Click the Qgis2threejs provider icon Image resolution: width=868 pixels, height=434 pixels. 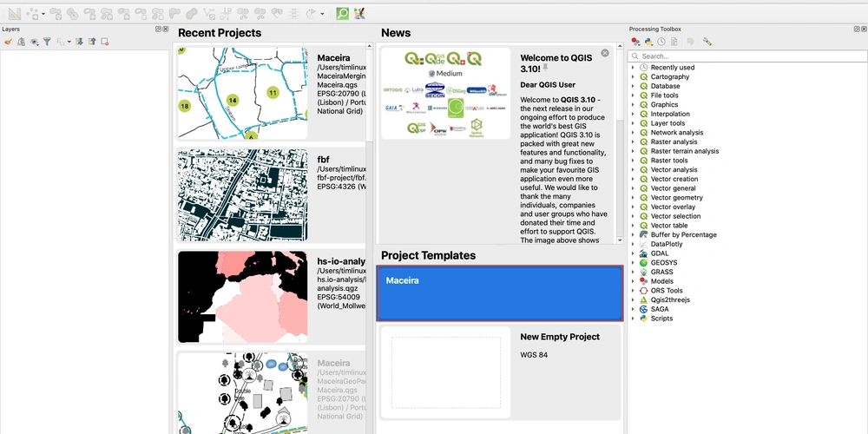pos(643,300)
